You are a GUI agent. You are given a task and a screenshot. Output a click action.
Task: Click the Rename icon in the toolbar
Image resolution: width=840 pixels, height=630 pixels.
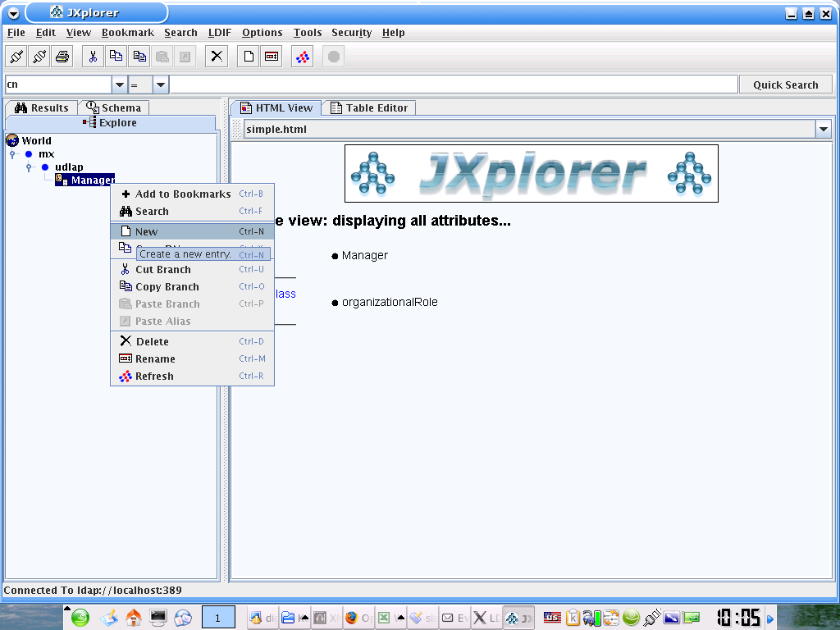pyautogui.click(x=272, y=57)
